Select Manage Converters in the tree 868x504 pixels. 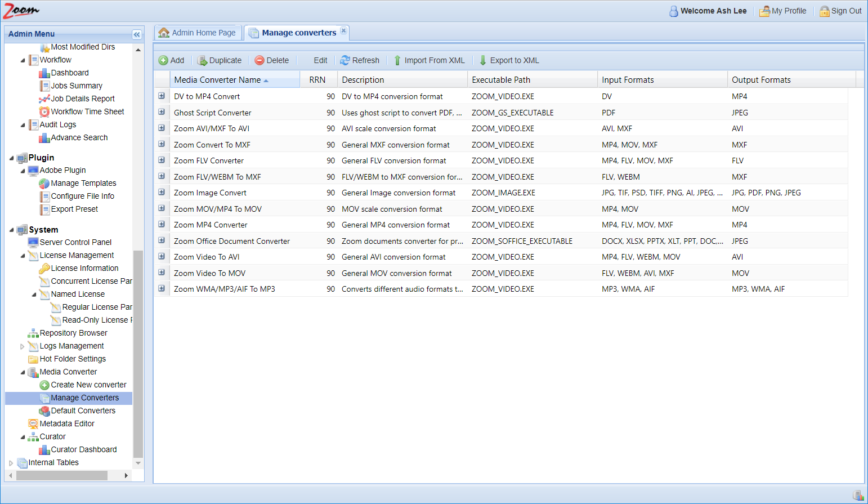pyautogui.click(x=85, y=398)
